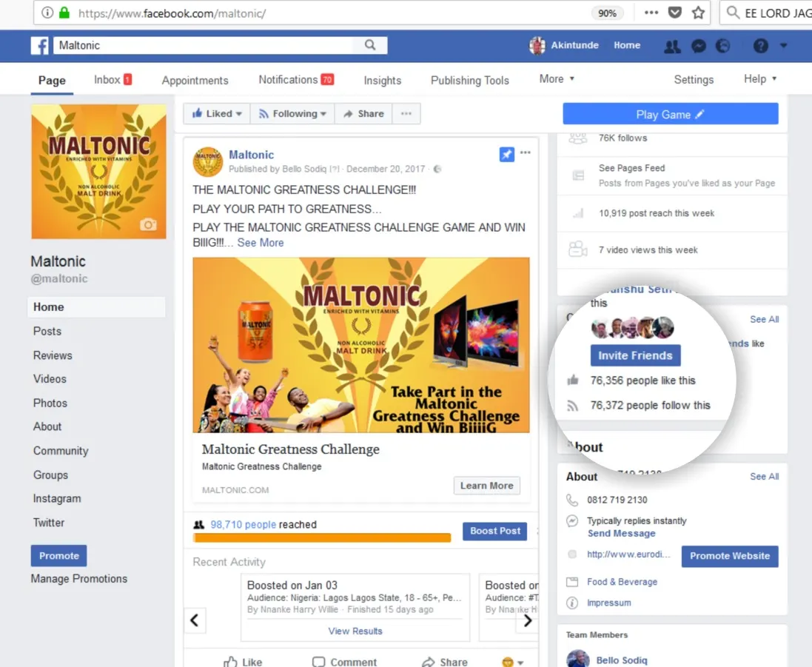The width and height of the screenshot is (812, 667).
Task: Click the Promote button in sidebar
Action: coord(58,556)
